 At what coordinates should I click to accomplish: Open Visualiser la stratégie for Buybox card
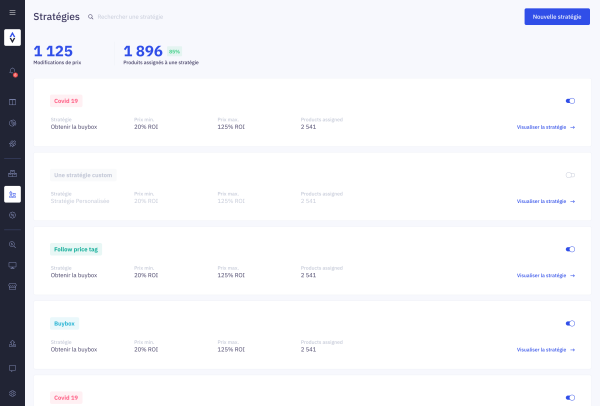[x=546, y=350]
